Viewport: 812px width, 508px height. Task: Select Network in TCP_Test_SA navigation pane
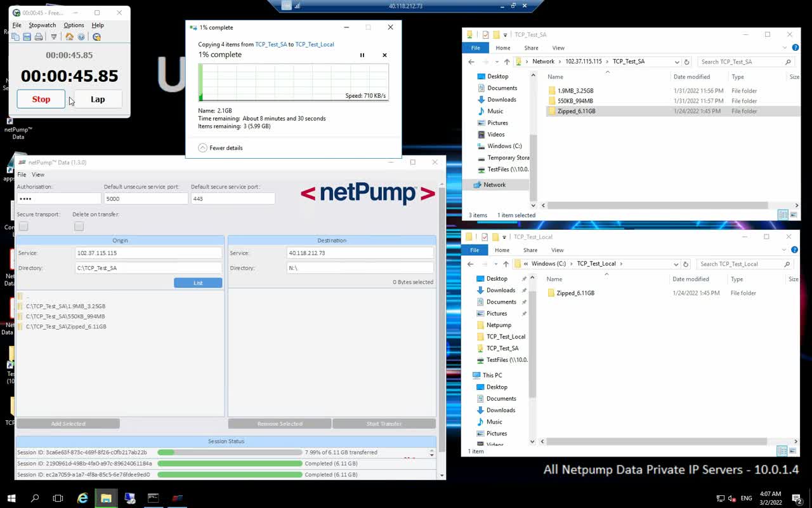(x=494, y=185)
